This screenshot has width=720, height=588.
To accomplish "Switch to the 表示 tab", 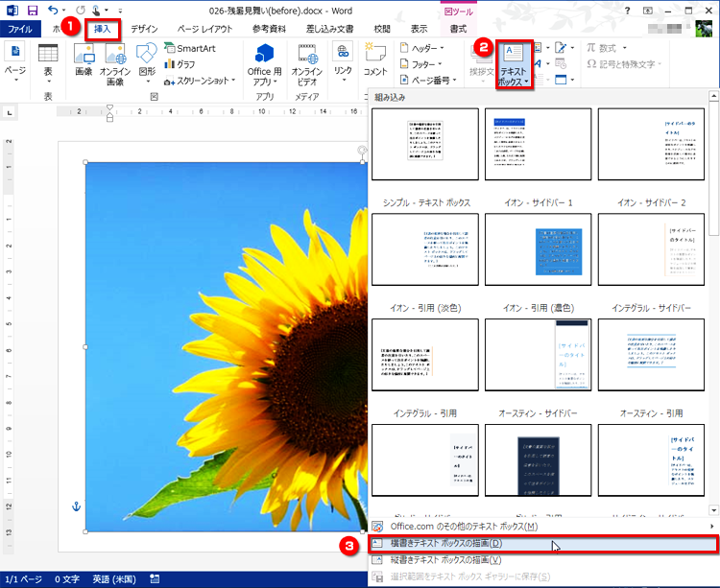I will [x=419, y=29].
